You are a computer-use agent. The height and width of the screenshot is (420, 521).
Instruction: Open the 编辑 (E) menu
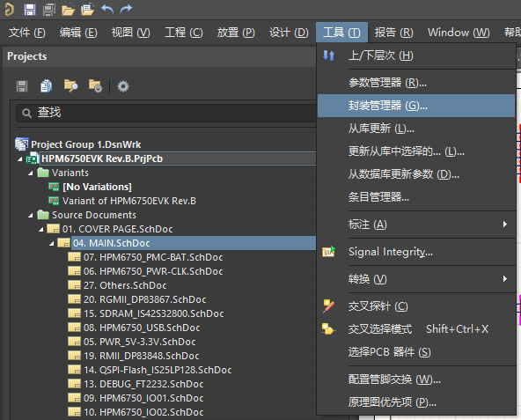coord(78,33)
